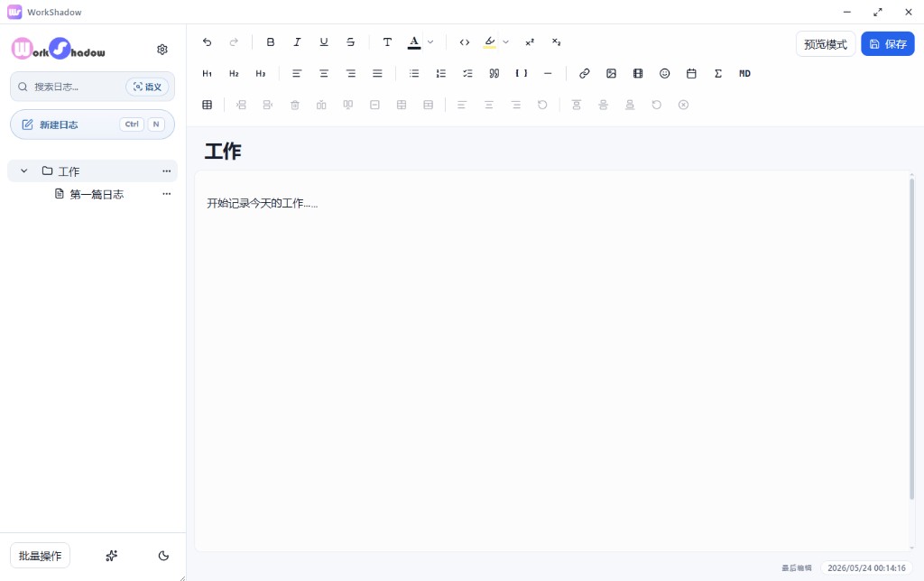Viewport: 924px width, 581px height.
Task: Insert a code block with brackets icon
Action: [x=521, y=74]
